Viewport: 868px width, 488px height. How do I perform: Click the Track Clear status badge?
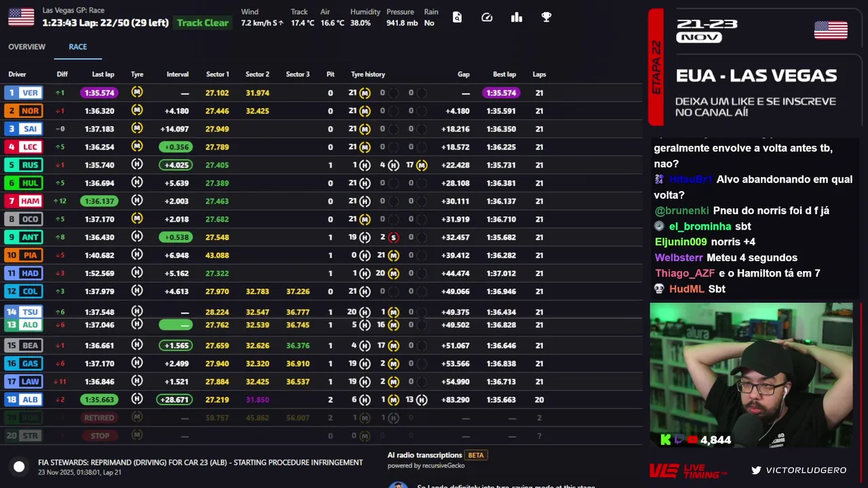pyautogui.click(x=203, y=23)
